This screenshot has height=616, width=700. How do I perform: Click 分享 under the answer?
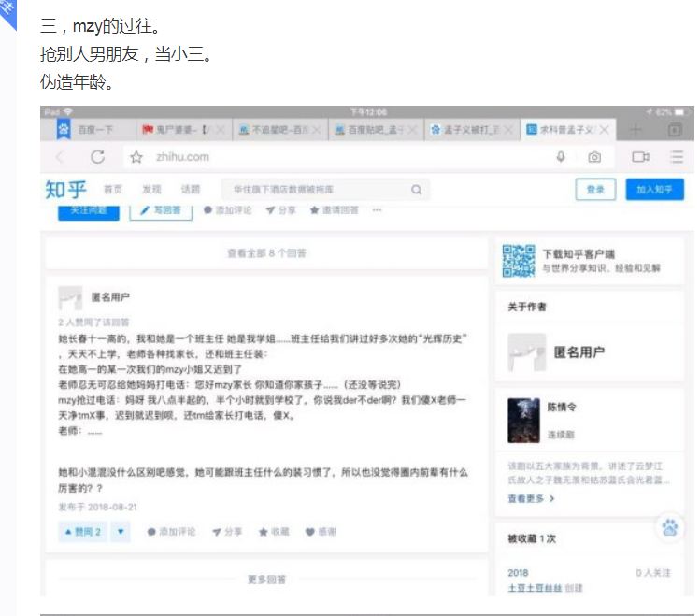pyautogui.click(x=227, y=532)
